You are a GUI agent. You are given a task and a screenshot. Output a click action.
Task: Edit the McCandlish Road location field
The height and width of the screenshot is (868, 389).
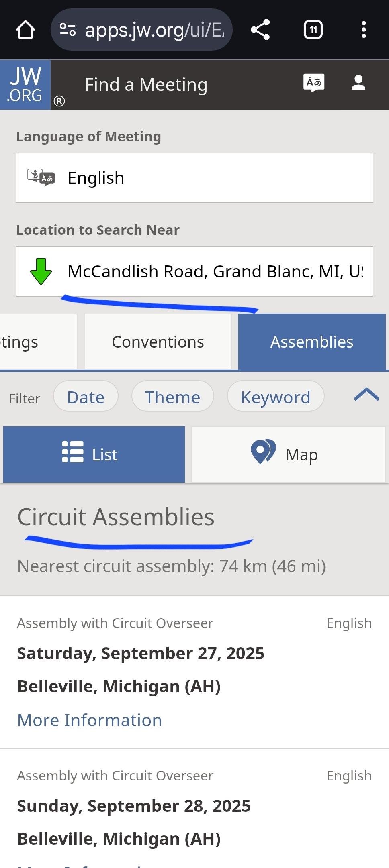pos(215,271)
